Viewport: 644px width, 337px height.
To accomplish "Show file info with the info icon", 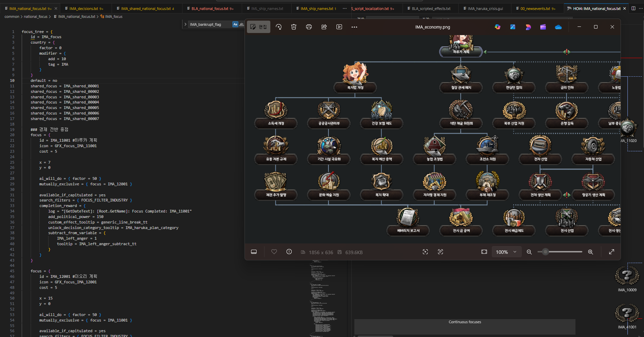I will (x=289, y=252).
